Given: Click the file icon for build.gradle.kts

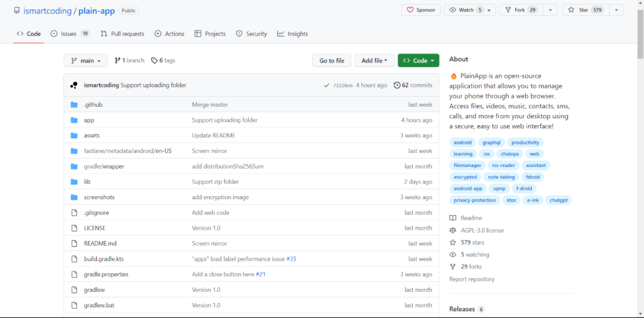Looking at the screenshot, I should tap(74, 260).
